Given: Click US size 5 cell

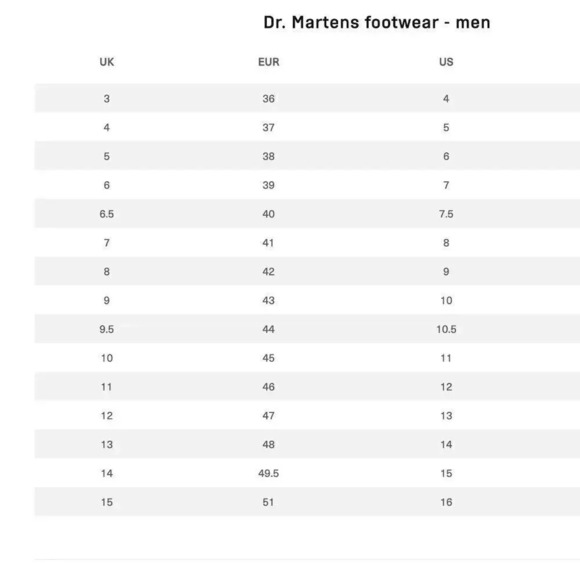Looking at the screenshot, I should coord(446,128).
